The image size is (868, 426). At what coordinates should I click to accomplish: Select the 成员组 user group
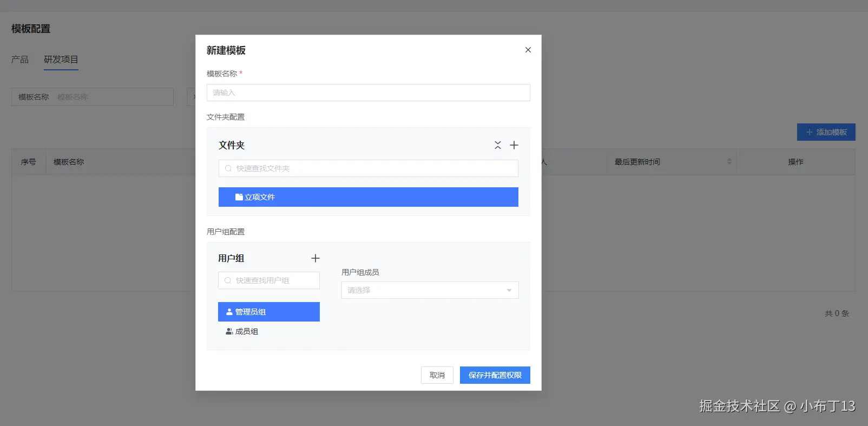click(269, 331)
